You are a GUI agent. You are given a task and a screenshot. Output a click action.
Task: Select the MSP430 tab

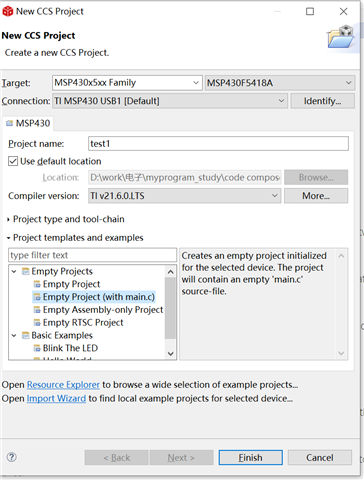click(28, 123)
